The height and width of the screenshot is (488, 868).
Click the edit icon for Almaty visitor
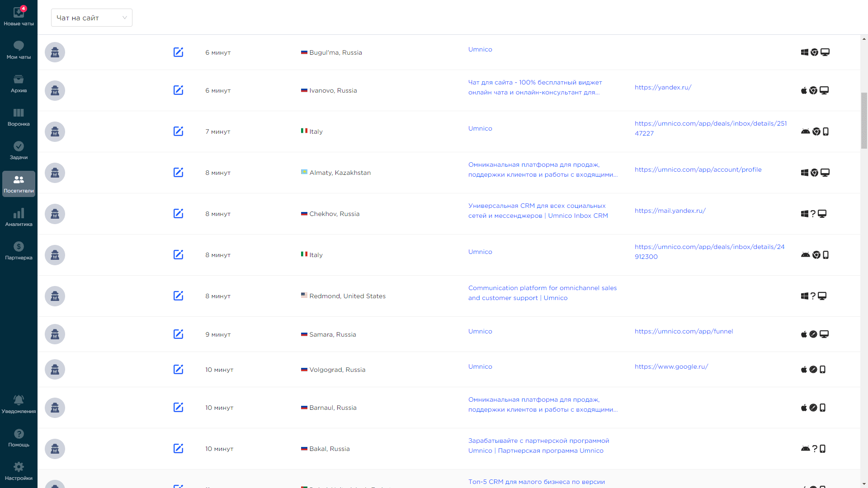point(178,172)
